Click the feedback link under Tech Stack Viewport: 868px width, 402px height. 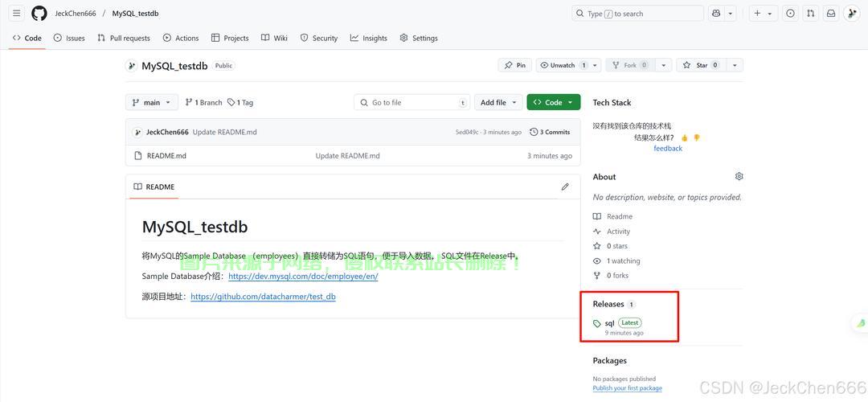[668, 149]
